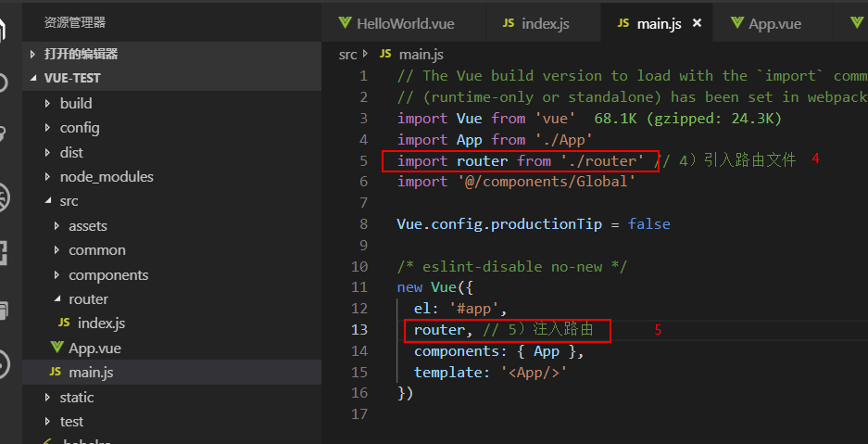868x444 pixels.
Task: Click the Vue icon on HelloWorld.vue tab
Action: [x=346, y=23]
